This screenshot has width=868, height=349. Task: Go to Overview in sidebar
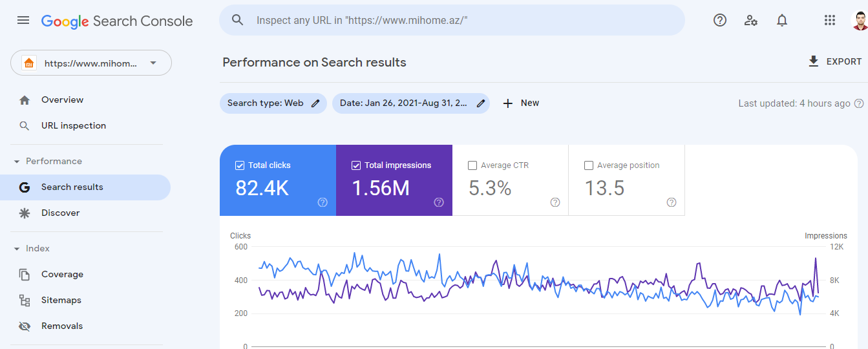pyautogui.click(x=62, y=100)
